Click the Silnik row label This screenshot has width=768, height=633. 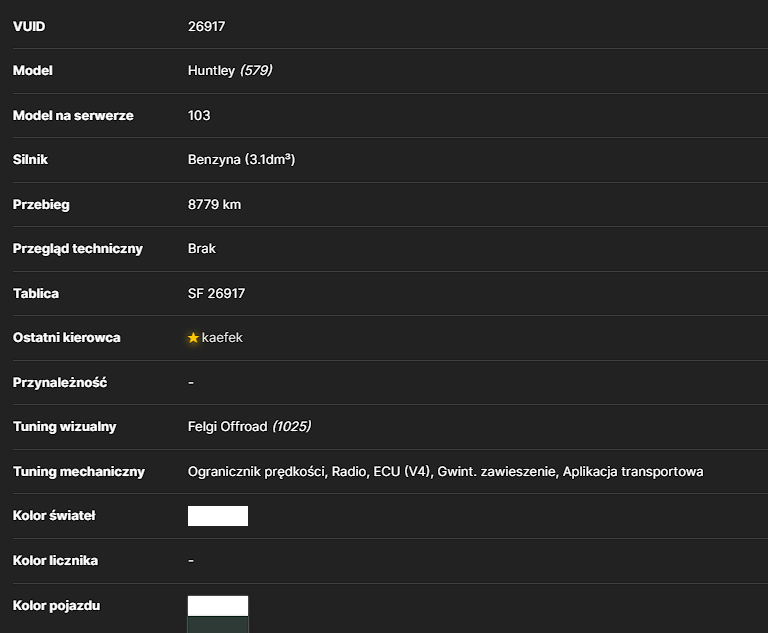coord(30,160)
